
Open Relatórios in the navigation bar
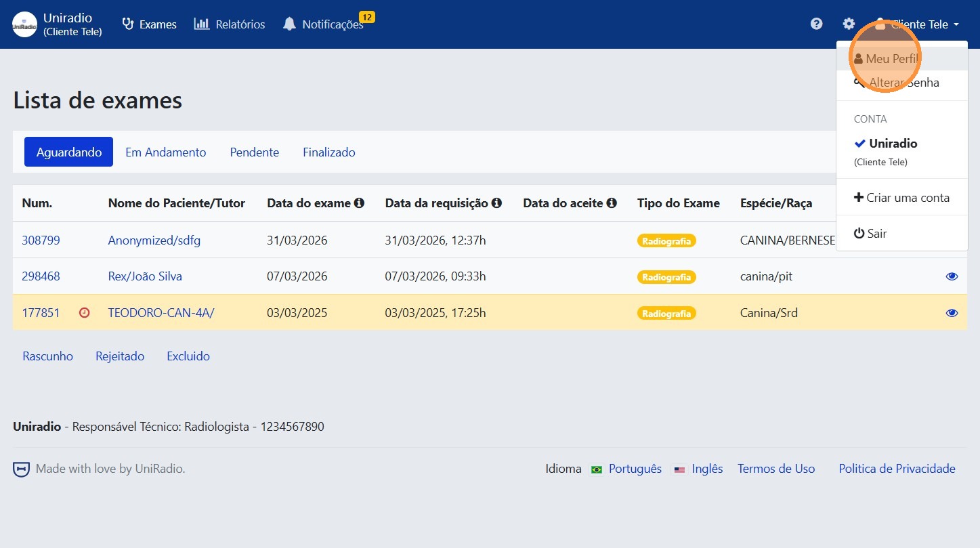[x=230, y=24]
